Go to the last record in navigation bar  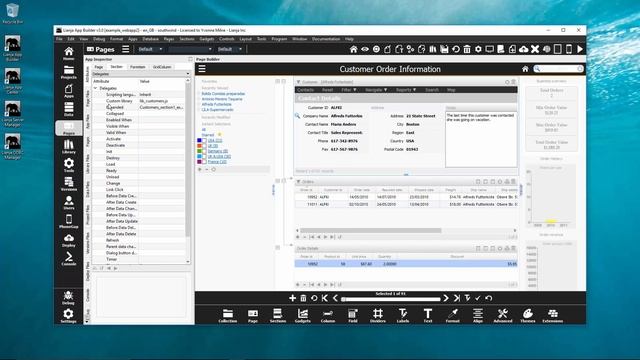[457, 298]
